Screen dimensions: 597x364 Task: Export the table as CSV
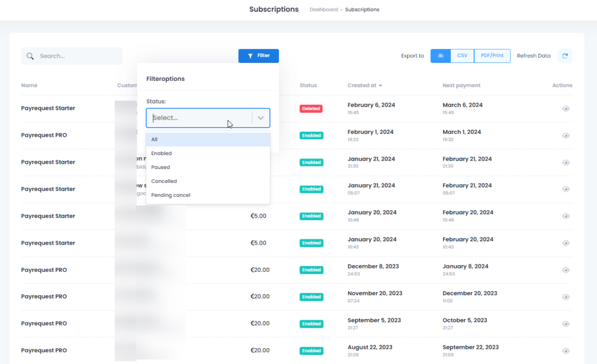click(462, 55)
